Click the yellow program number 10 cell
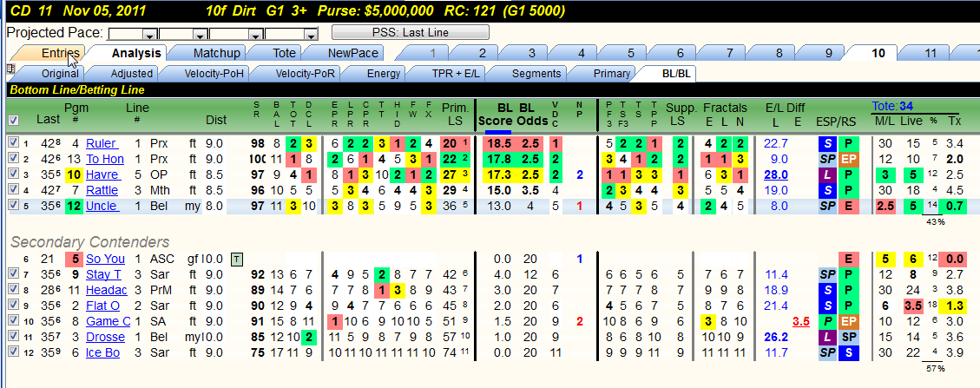This screenshot has width=980, height=388. pos(74,174)
